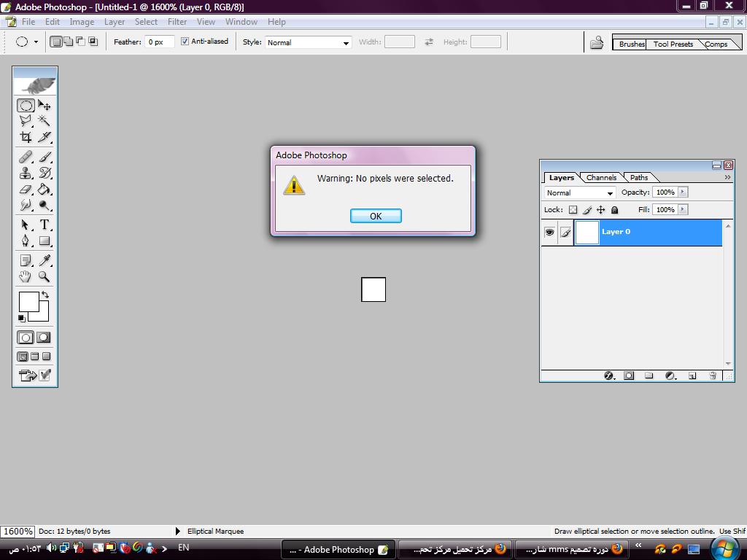This screenshot has width=747, height=560.
Task: Click the Feather input field
Action: 159,42
